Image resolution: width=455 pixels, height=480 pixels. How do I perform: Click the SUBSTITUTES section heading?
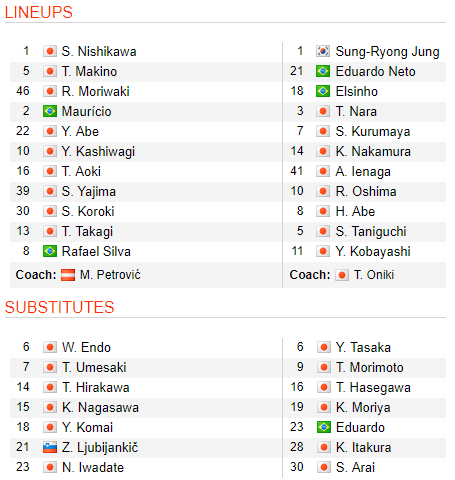(60, 307)
